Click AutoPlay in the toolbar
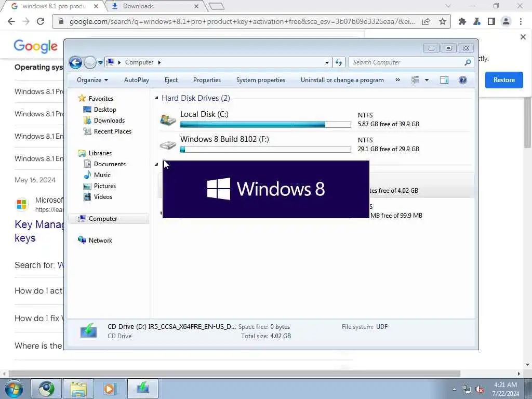This screenshot has width=532, height=399. (137, 80)
